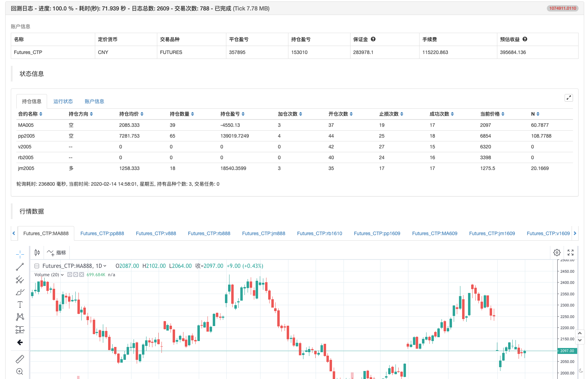Image resolution: width=588 pixels, height=379 pixels.
Task: Select Futures_CTP:v888 market tab
Action: click(156, 233)
